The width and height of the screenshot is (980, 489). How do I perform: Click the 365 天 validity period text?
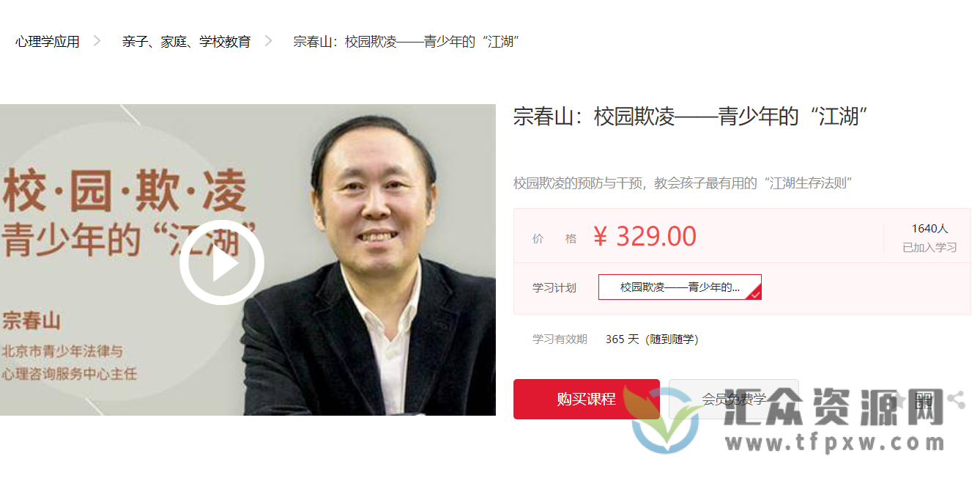coord(623,339)
